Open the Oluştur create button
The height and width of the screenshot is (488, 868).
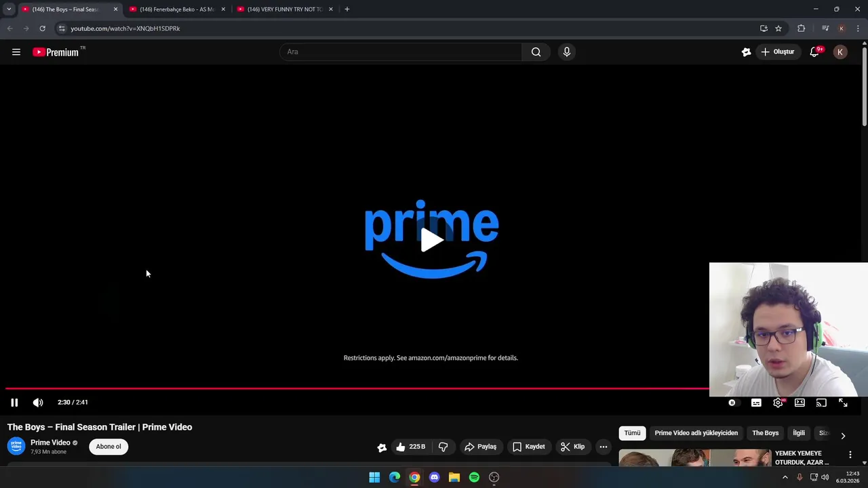(778, 52)
